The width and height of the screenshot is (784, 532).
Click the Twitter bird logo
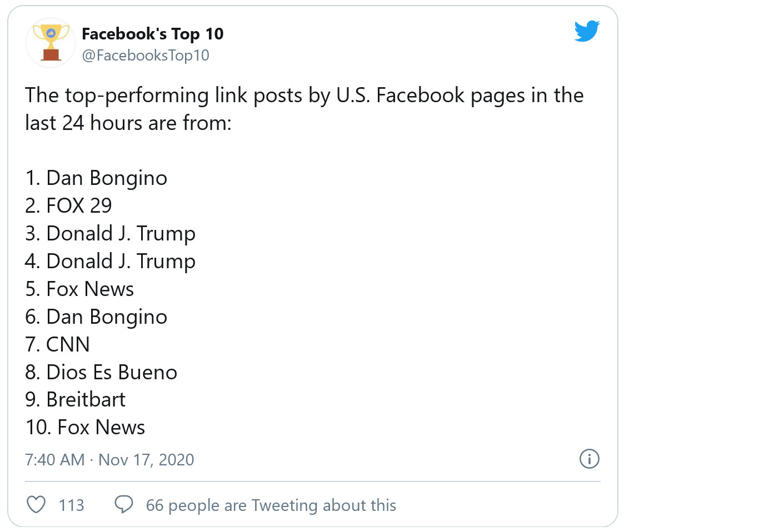pyautogui.click(x=587, y=31)
